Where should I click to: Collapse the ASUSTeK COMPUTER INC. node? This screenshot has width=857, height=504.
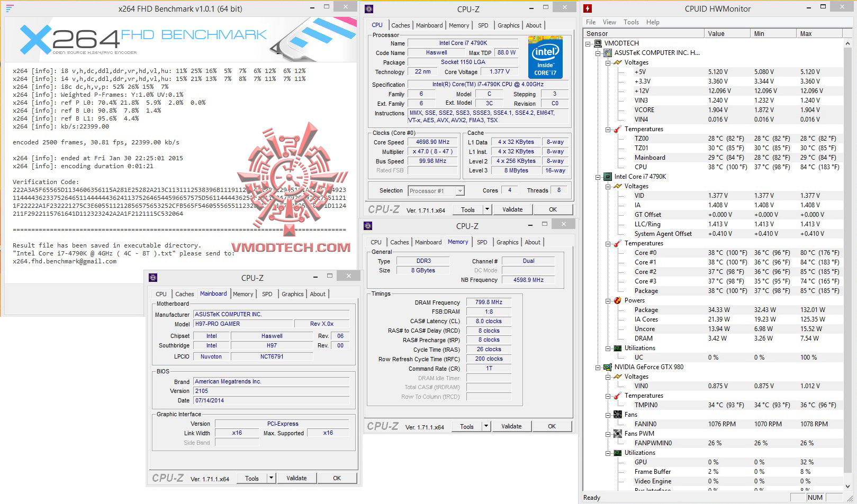point(598,53)
